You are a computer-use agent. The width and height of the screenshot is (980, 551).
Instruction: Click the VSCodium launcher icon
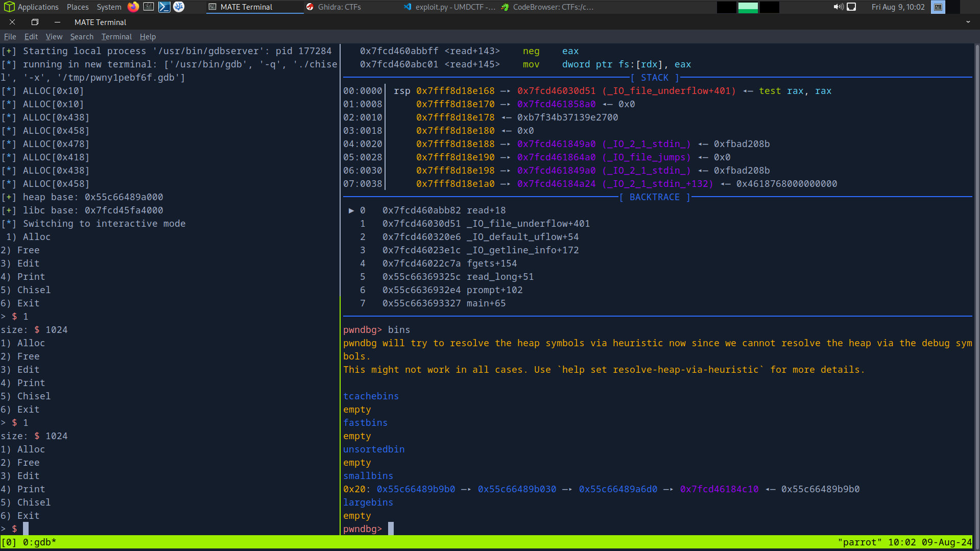[179, 7]
